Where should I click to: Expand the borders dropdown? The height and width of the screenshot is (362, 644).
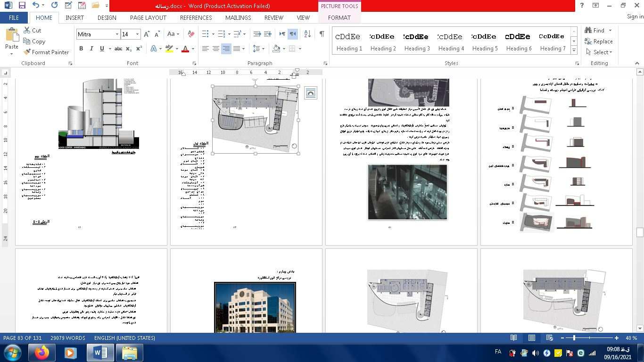pyautogui.click(x=300, y=49)
